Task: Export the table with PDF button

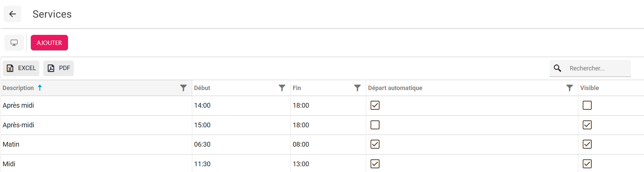Action: click(x=59, y=68)
